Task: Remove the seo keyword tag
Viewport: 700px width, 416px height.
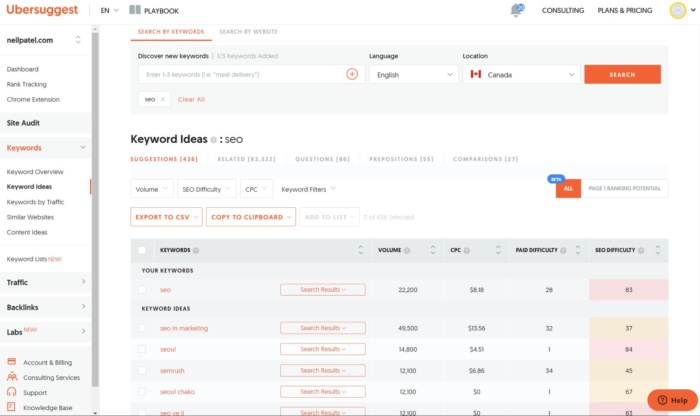Action: click(x=163, y=99)
